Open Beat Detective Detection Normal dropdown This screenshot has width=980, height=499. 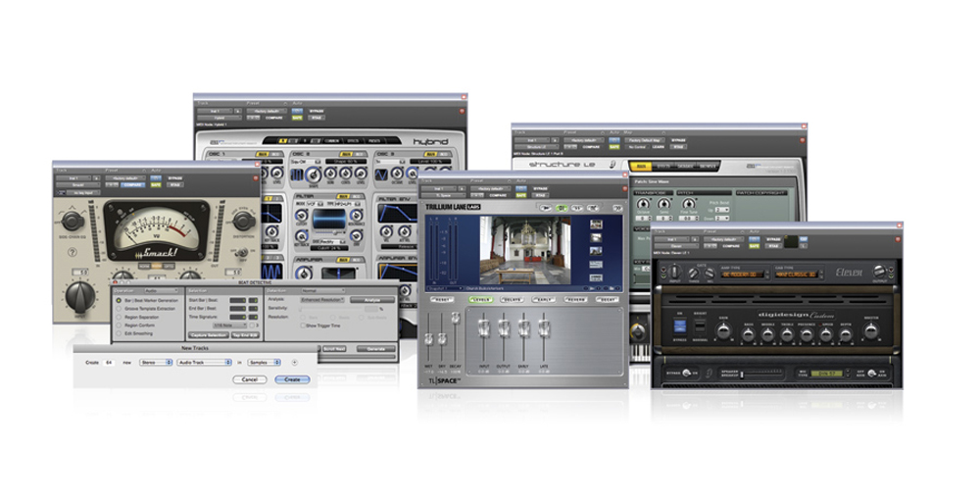coord(322,291)
